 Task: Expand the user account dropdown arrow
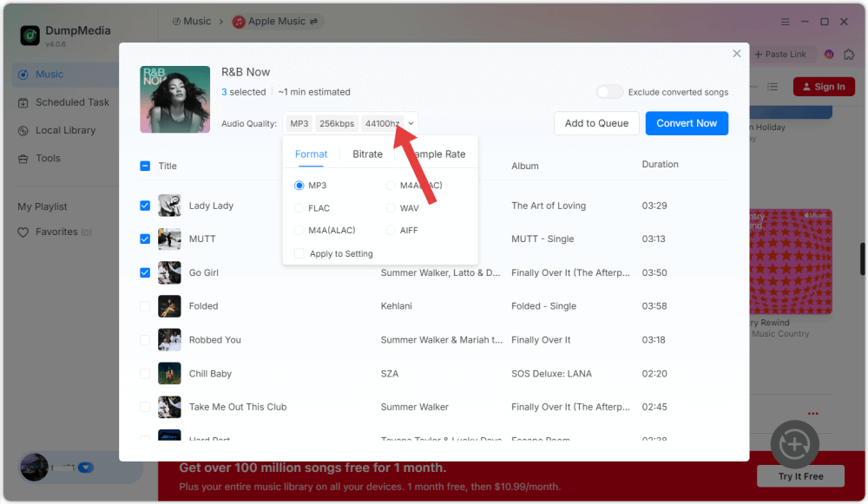85,468
